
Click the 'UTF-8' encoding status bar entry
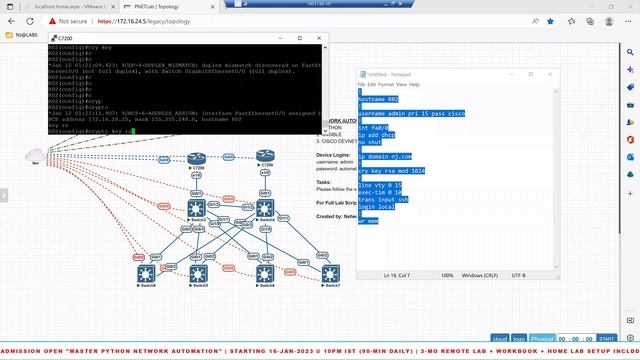[x=518, y=276]
